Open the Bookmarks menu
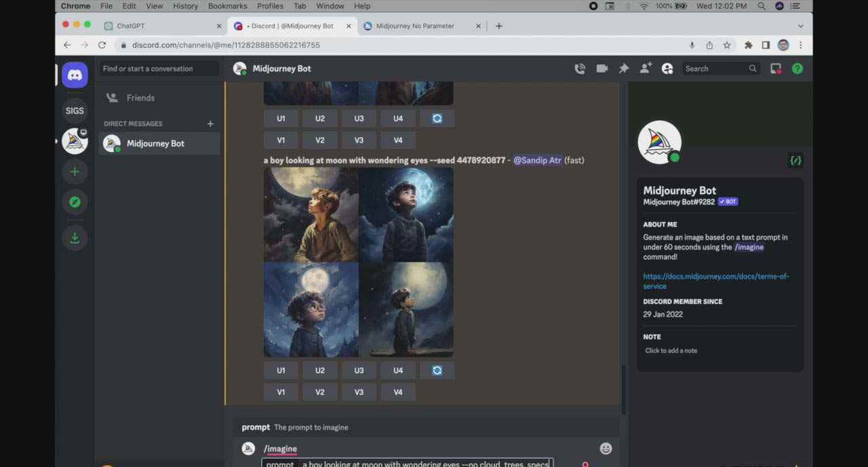 pos(227,6)
